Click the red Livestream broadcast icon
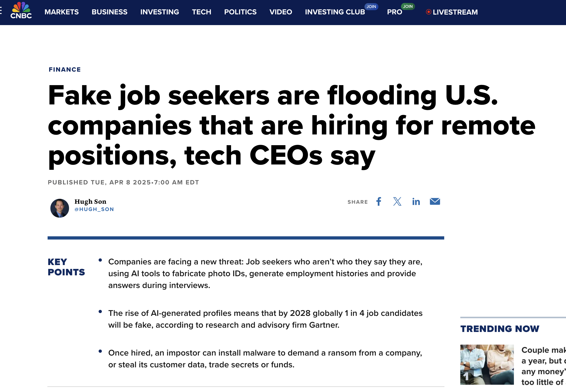This screenshot has width=566, height=392. (x=429, y=12)
